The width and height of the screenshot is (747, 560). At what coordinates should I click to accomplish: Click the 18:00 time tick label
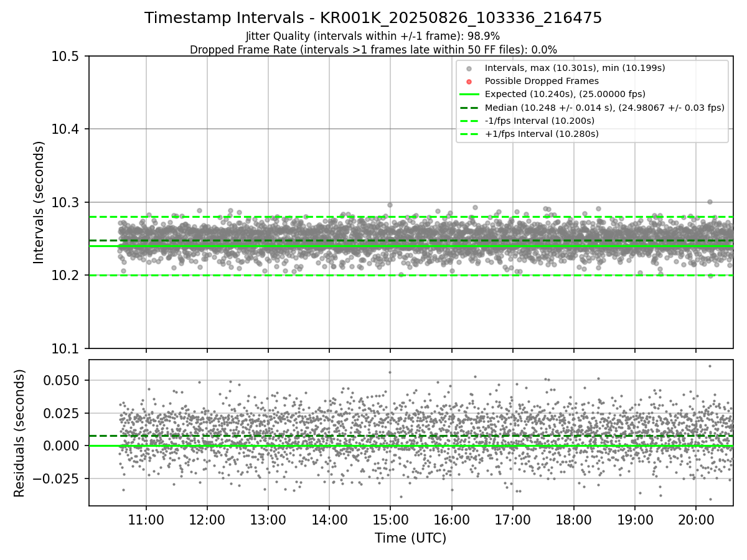point(573,520)
